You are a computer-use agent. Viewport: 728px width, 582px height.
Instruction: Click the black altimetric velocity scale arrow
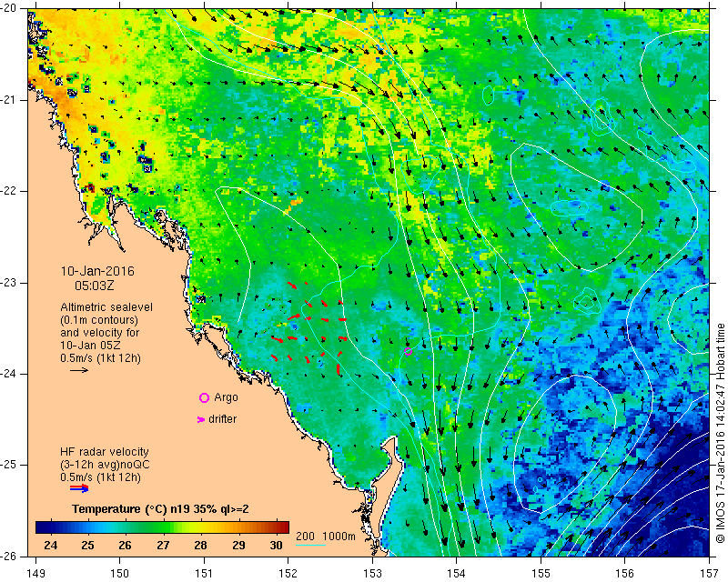[x=79, y=370]
